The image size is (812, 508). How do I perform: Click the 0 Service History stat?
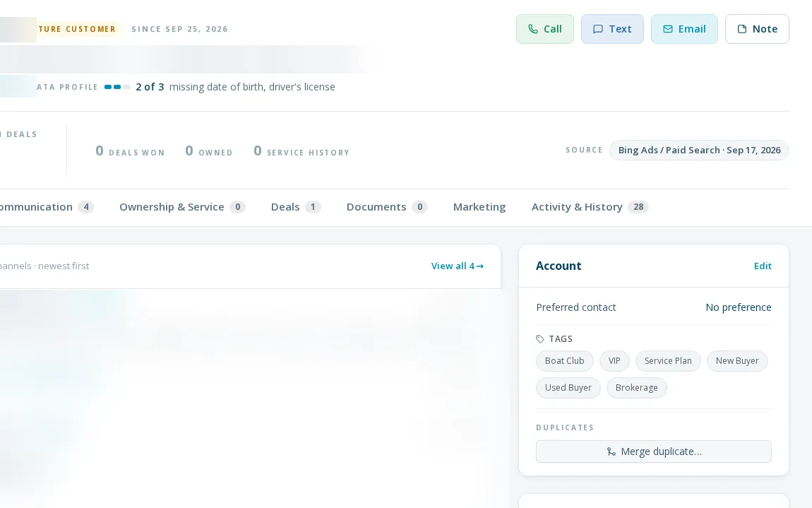coord(301,150)
